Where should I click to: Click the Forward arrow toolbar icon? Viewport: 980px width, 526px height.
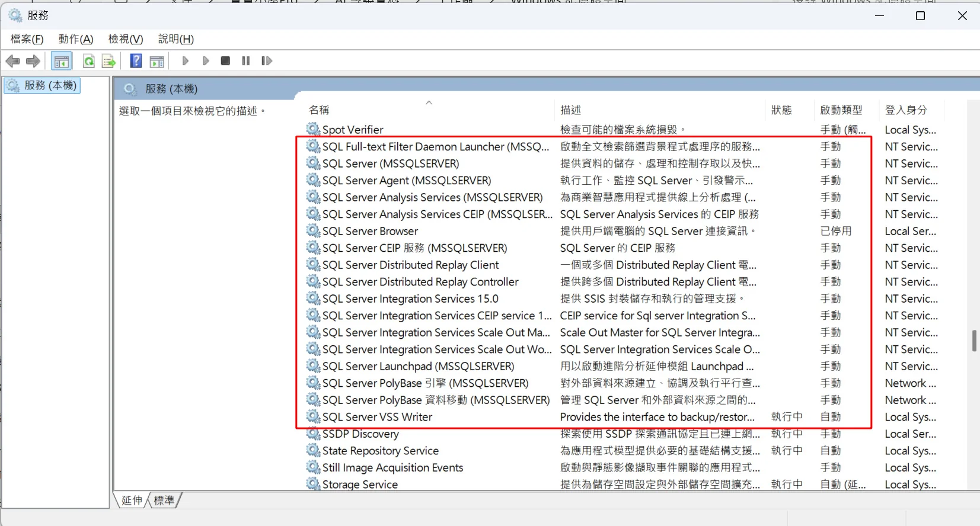(33, 61)
